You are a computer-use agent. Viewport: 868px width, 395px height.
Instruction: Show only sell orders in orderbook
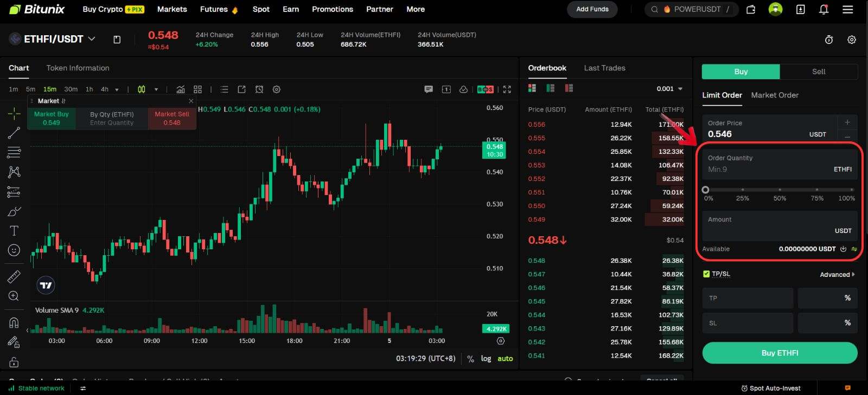tap(569, 88)
